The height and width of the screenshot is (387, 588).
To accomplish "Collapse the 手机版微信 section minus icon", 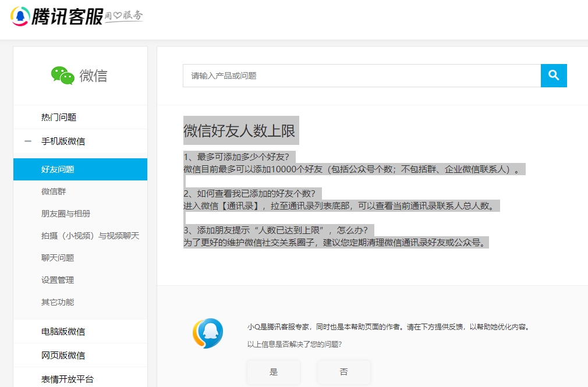I will tap(28, 141).
